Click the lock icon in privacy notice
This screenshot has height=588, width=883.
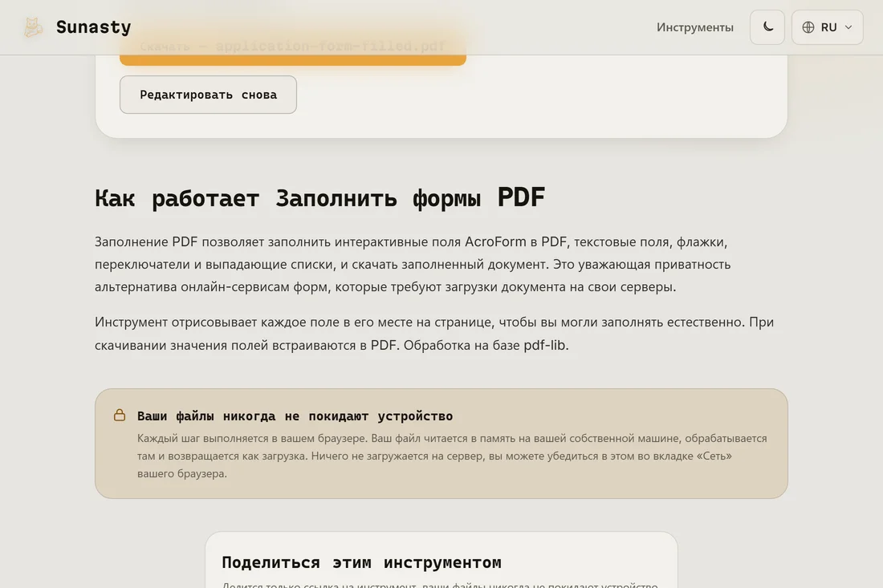tap(120, 416)
